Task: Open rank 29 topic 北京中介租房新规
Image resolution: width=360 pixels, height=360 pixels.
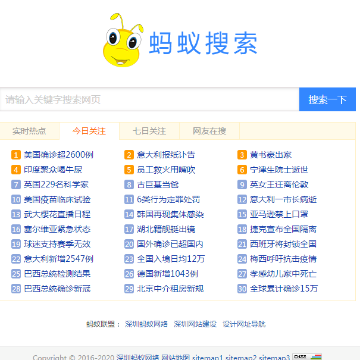Action: click(x=170, y=288)
